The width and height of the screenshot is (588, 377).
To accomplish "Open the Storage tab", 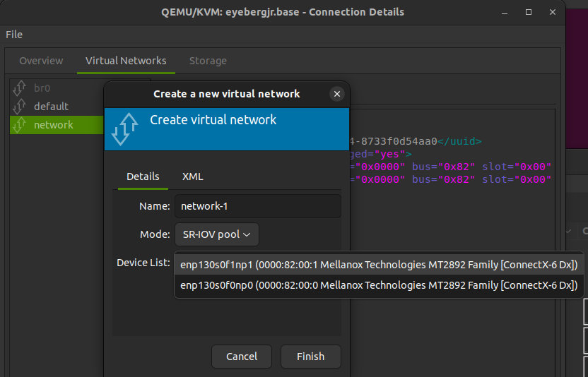I will point(208,61).
